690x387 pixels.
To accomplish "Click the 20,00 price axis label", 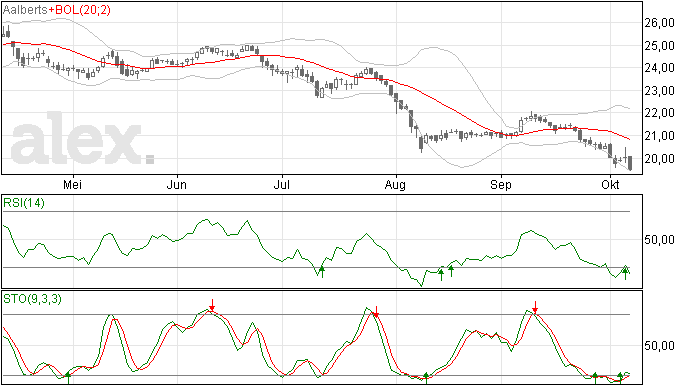I will 659,159.
